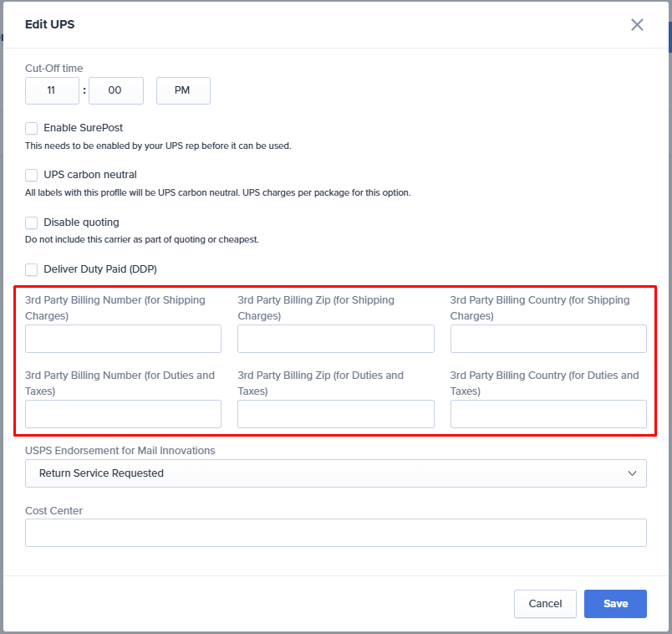
Task: Click the Deliver Duty Paid (DDP) label text
Action: coord(100,269)
